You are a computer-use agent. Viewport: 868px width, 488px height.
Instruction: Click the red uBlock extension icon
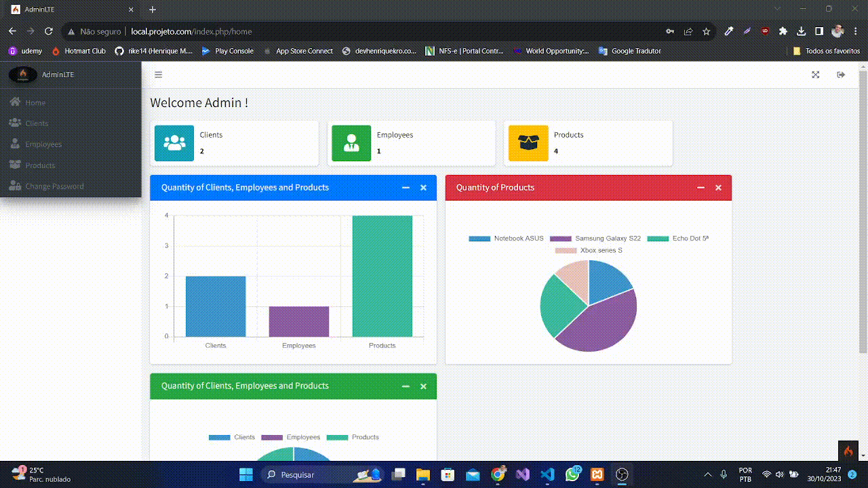point(765,31)
